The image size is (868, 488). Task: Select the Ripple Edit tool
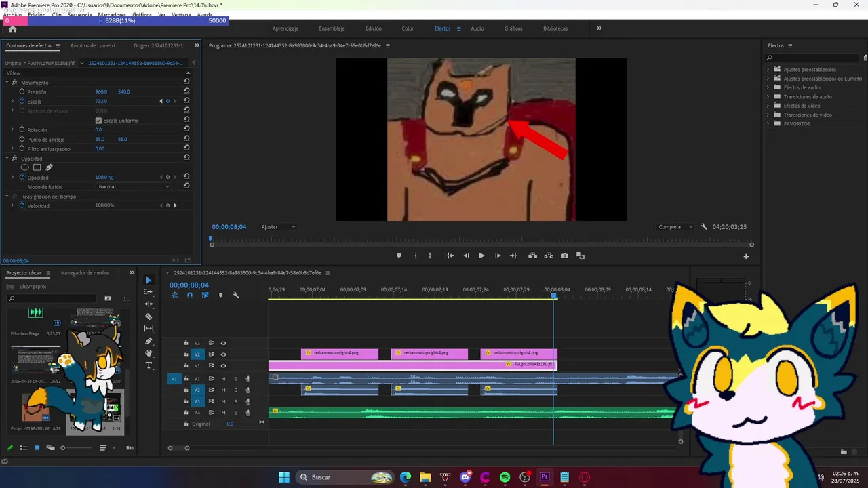149,304
